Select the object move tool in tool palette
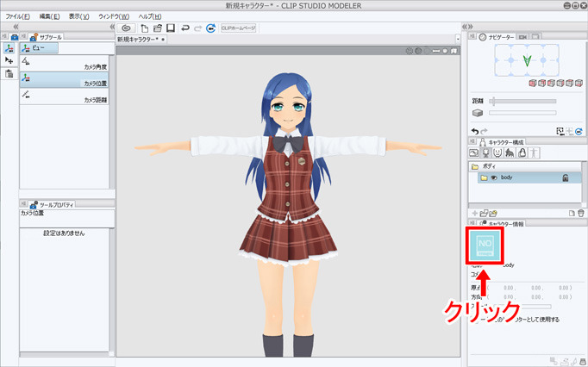The image size is (588, 367). coord(9,61)
